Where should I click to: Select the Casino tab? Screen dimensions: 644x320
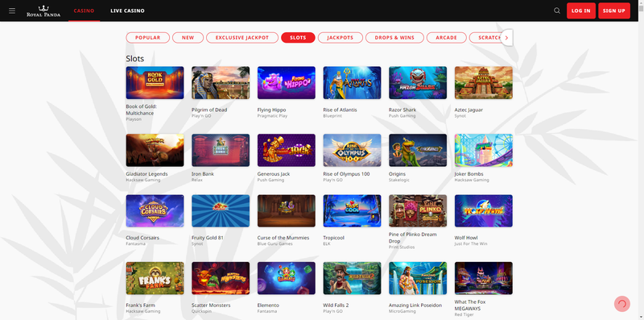(x=84, y=10)
